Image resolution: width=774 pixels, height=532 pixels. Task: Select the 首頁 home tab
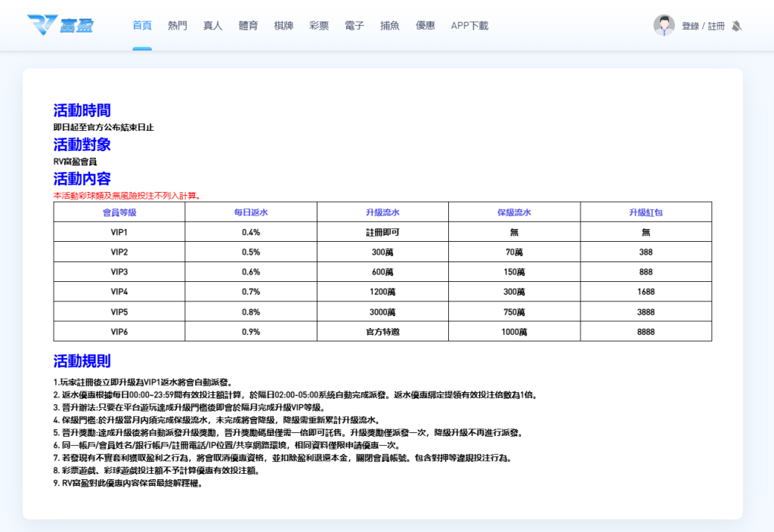pyautogui.click(x=141, y=24)
